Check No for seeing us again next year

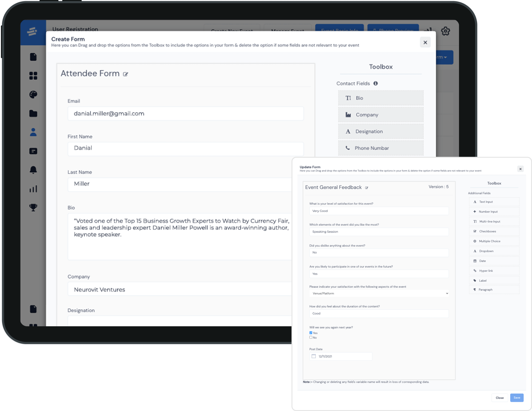(311, 338)
